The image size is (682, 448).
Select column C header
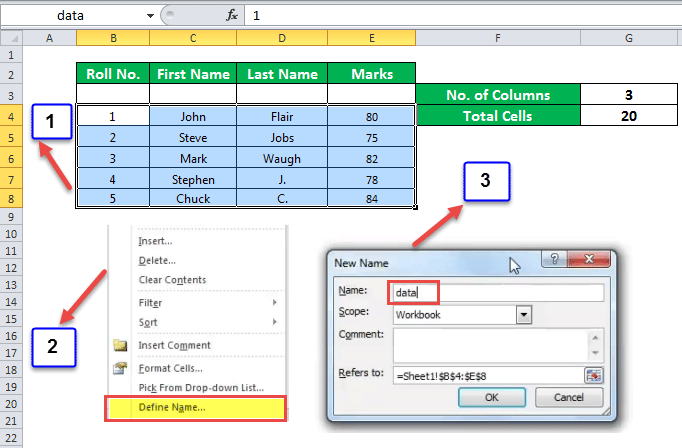[193, 38]
